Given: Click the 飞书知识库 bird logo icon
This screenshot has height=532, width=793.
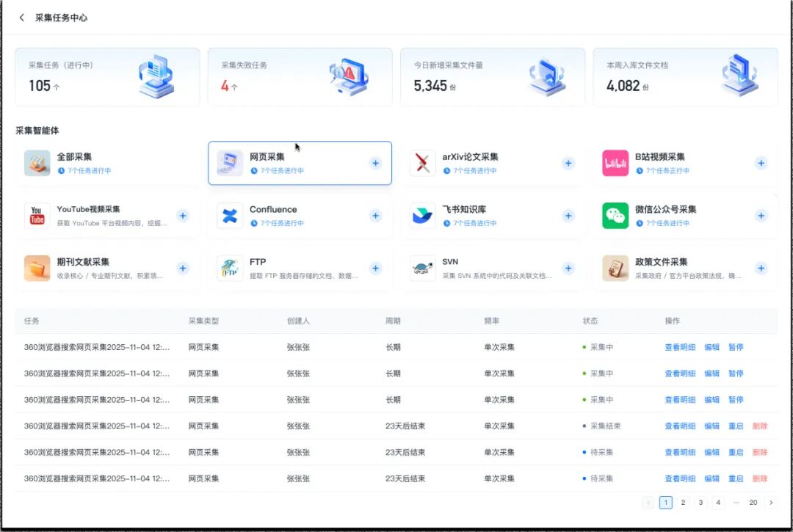Looking at the screenshot, I should coord(422,216).
